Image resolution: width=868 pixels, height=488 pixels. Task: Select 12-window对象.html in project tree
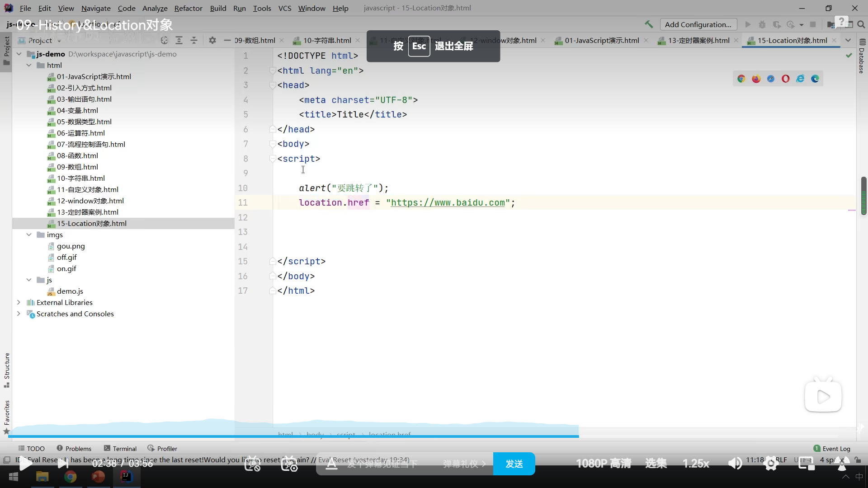coord(90,201)
